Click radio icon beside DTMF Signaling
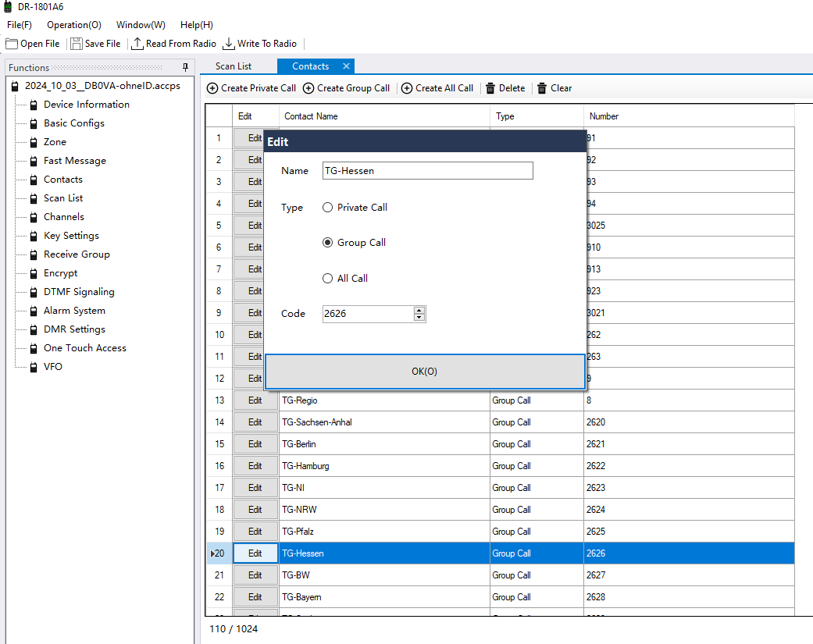The height and width of the screenshot is (644, 813). 34,293
